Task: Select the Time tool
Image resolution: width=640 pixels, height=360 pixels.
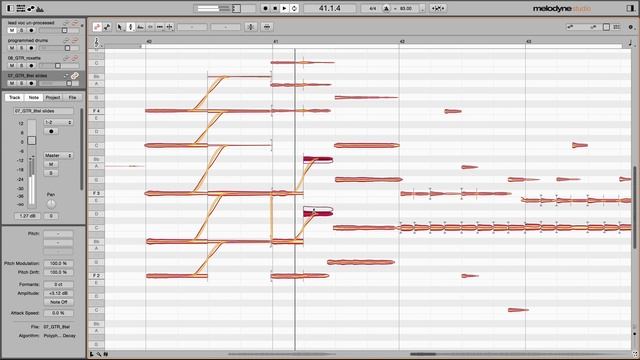Action: pyautogui.click(x=160, y=27)
